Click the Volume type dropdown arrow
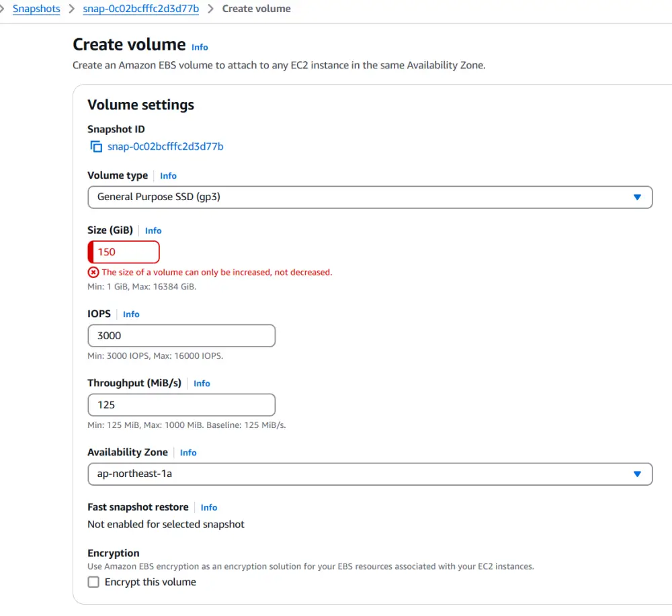 pyautogui.click(x=637, y=197)
